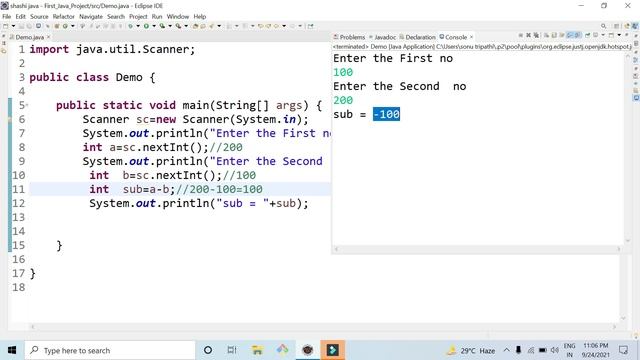Image resolution: width=640 pixels, height=360 pixels.
Task: Open the Debug launch history dropdown arrow
Action: click(x=138, y=26)
